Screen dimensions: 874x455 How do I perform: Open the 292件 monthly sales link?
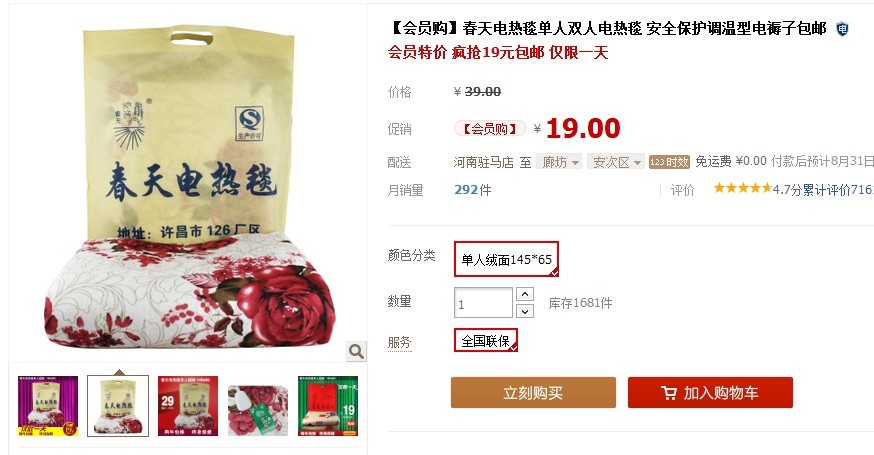click(x=473, y=190)
